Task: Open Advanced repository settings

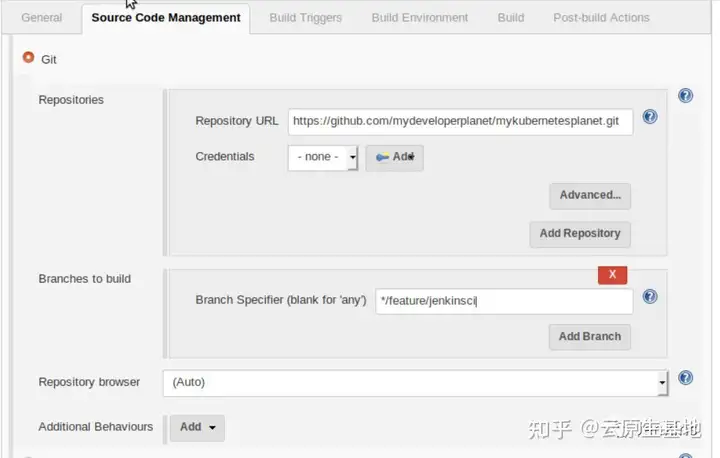Action: (590, 196)
